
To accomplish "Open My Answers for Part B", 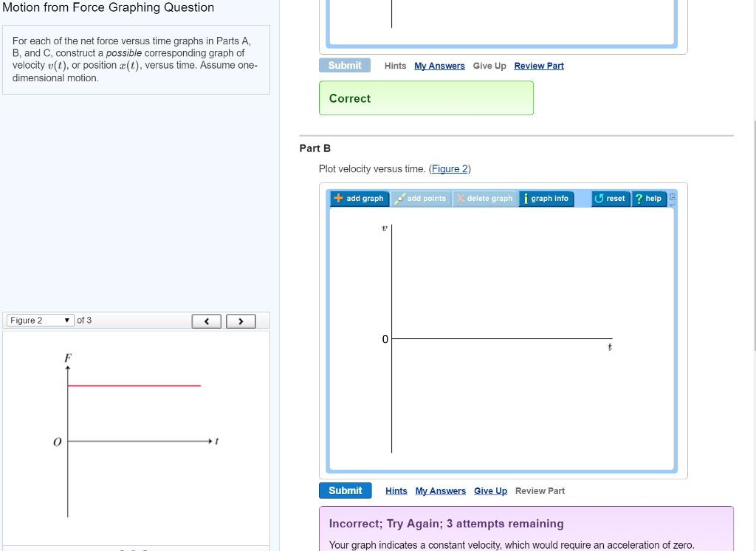I will pos(441,490).
